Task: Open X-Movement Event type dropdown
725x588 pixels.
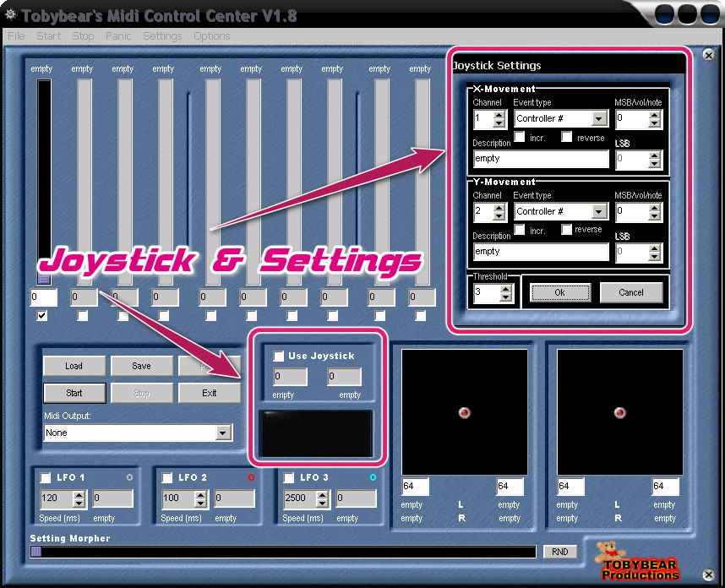Action: [599, 119]
